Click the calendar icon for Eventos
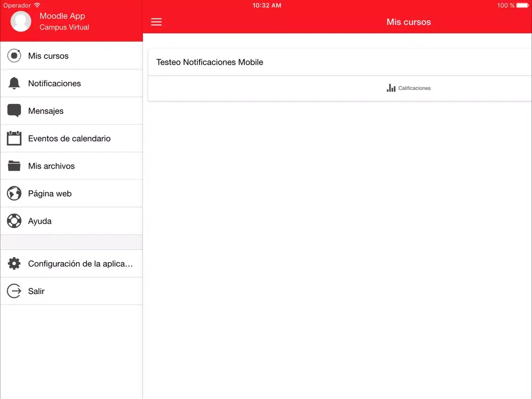Image resolution: width=532 pixels, height=399 pixels. coord(14,138)
